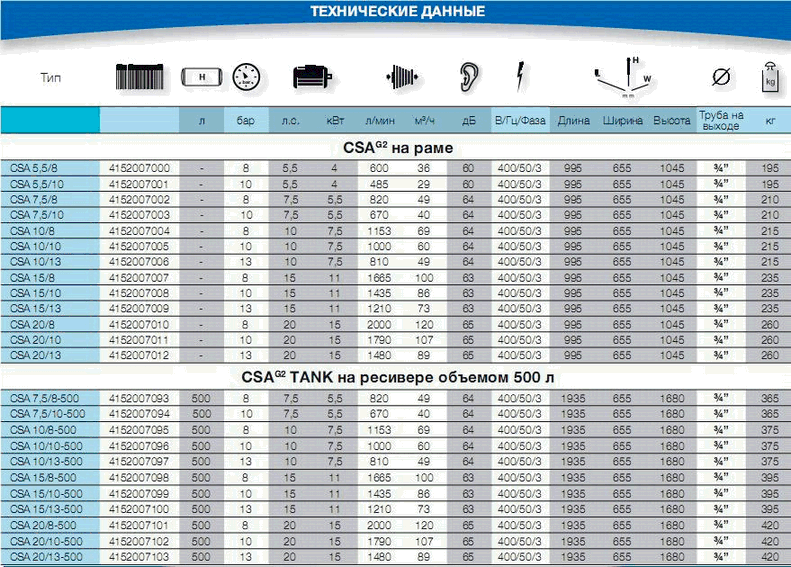791x567 pixels.
Task: Click the 'дБ' column header
Action: (469, 121)
